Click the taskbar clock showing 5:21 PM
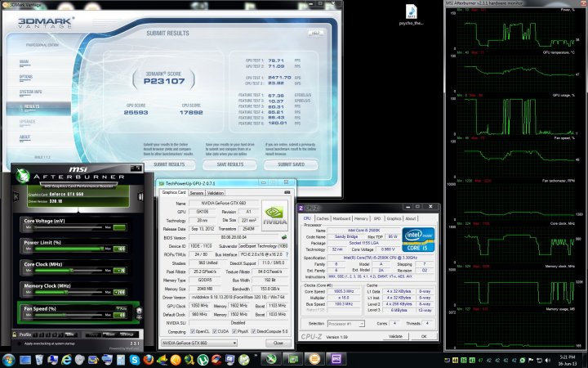This screenshot has width=588, height=368. coord(567,357)
